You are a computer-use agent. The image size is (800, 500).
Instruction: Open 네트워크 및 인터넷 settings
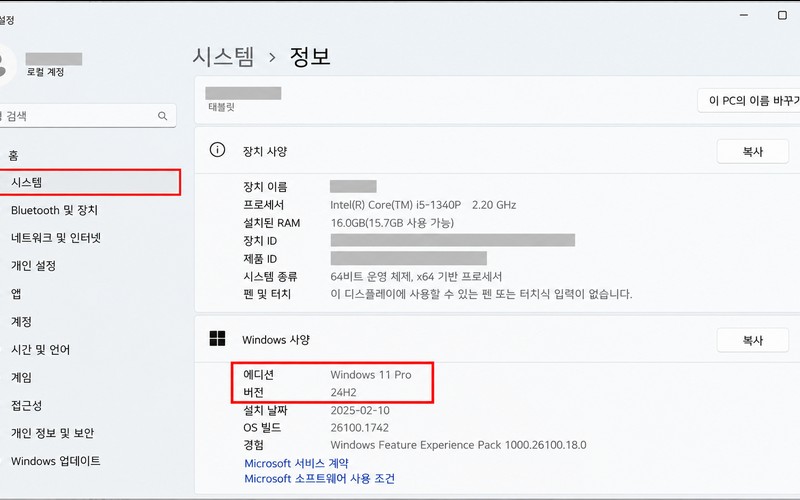56,238
